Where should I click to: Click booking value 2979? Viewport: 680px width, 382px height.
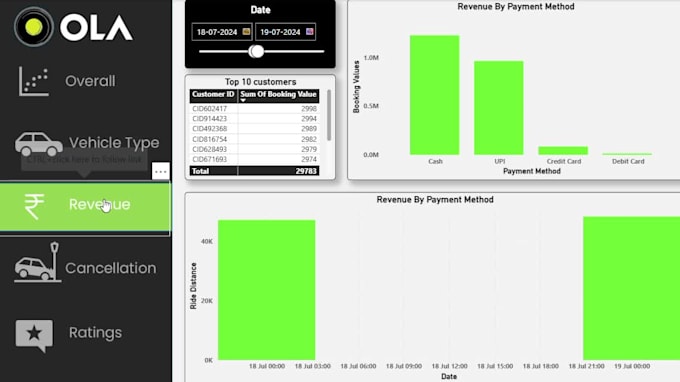[309, 149]
